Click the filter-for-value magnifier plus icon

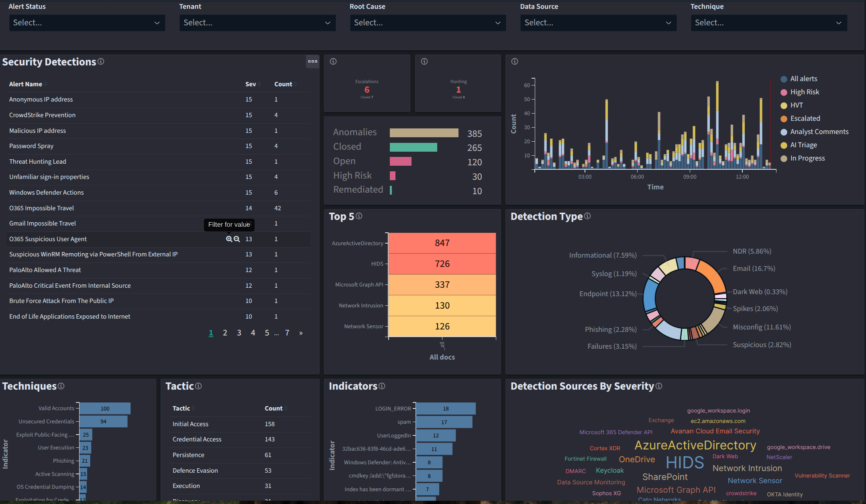pos(229,239)
